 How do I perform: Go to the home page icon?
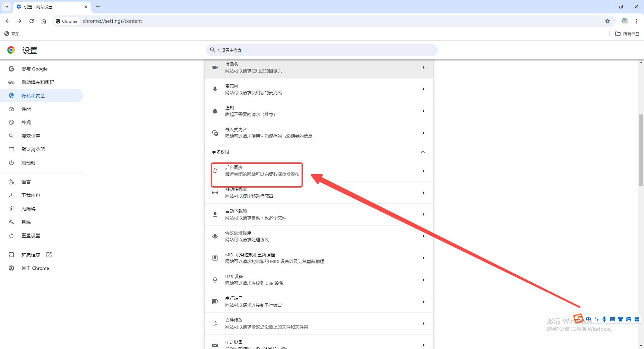pos(44,21)
